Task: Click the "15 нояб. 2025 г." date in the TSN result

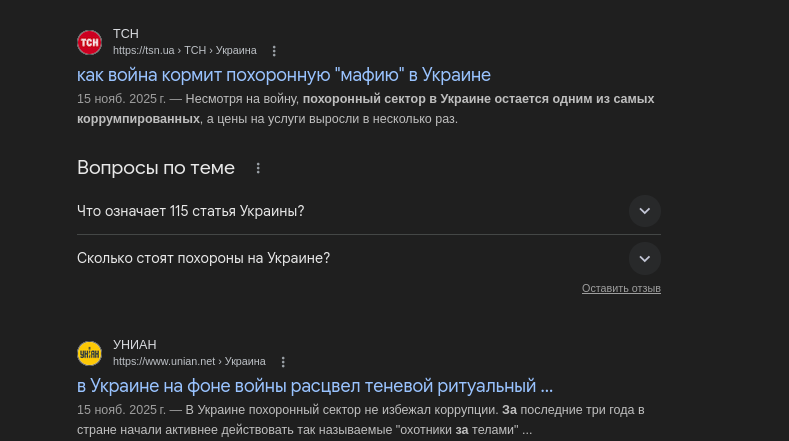Action: pos(121,99)
